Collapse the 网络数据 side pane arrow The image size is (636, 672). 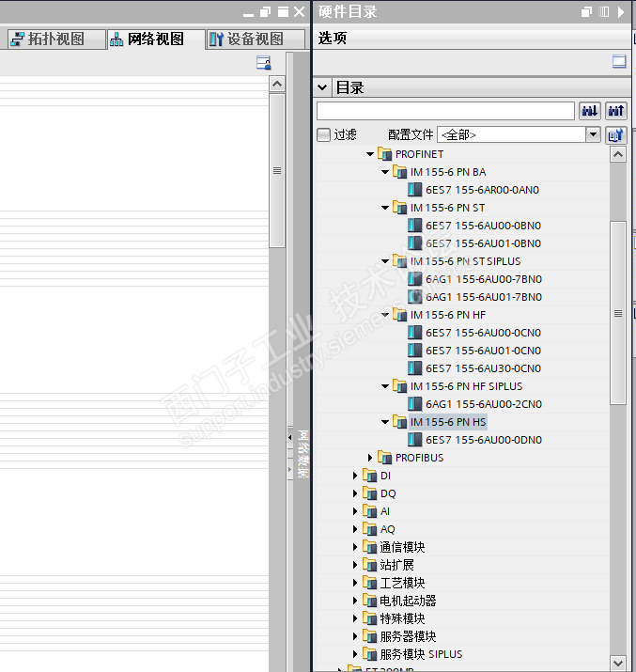[290, 438]
